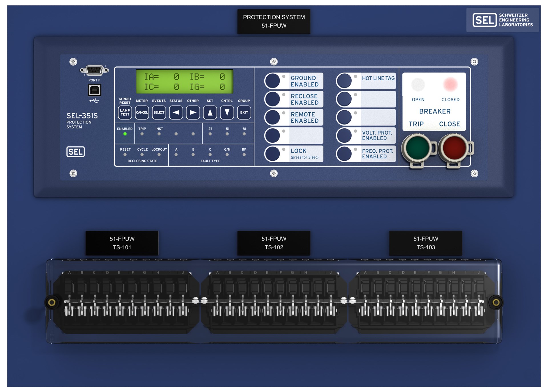
Task: Tap the right arrow OTHER key
Action: point(193,112)
